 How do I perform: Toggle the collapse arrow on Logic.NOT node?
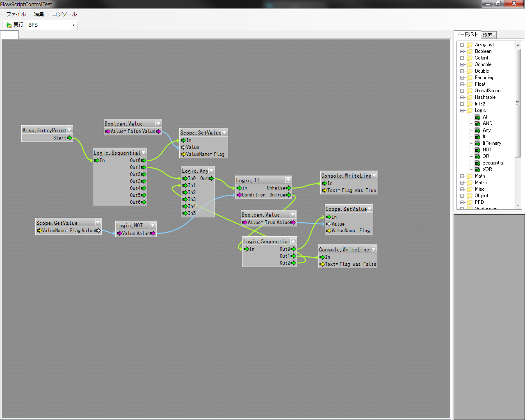pyautogui.click(x=153, y=225)
